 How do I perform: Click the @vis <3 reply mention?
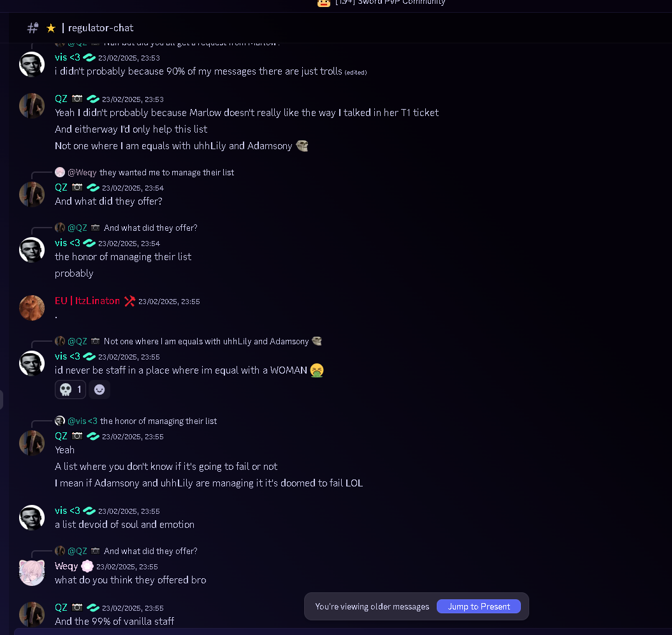click(82, 421)
